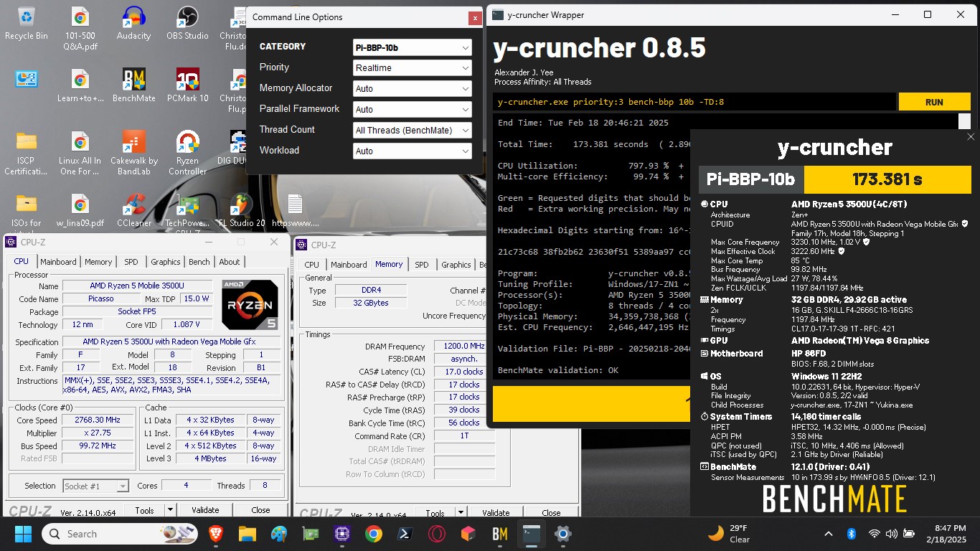Open Brave browser from the taskbar

pyautogui.click(x=215, y=534)
